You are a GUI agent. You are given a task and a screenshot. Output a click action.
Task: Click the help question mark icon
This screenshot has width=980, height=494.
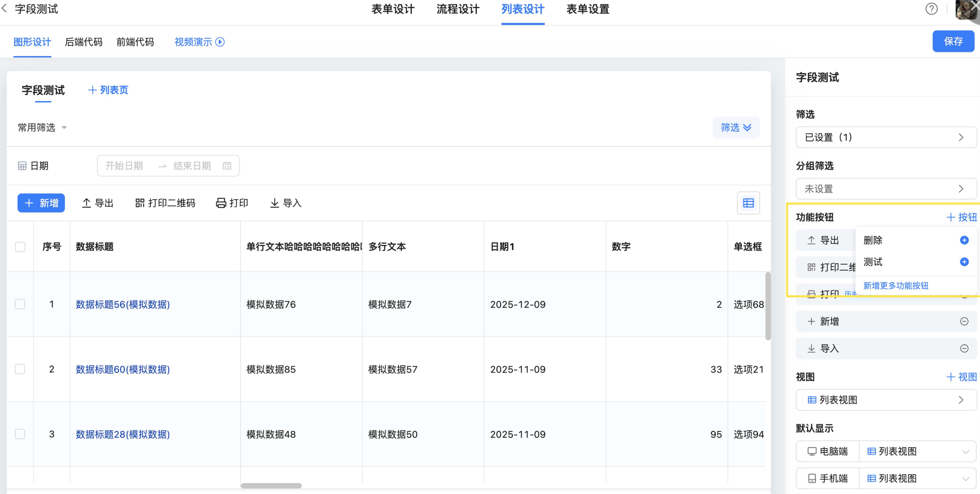click(931, 9)
